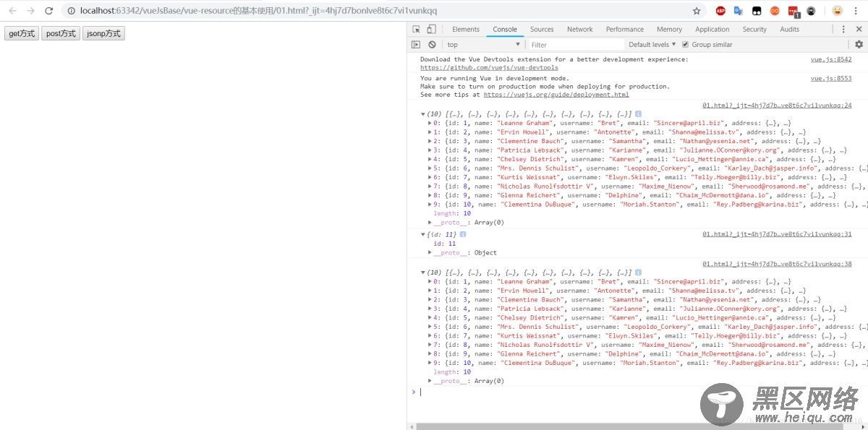Focus the console Filter input
Screen dimensions: 868x430
pyautogui.click(x=576, y=44)
